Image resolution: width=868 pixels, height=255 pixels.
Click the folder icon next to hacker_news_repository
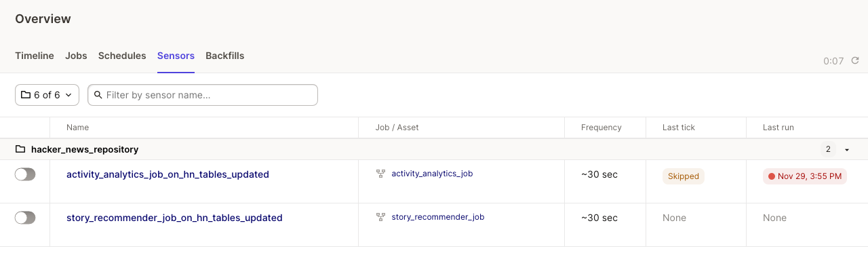click(x=20, y=149)
